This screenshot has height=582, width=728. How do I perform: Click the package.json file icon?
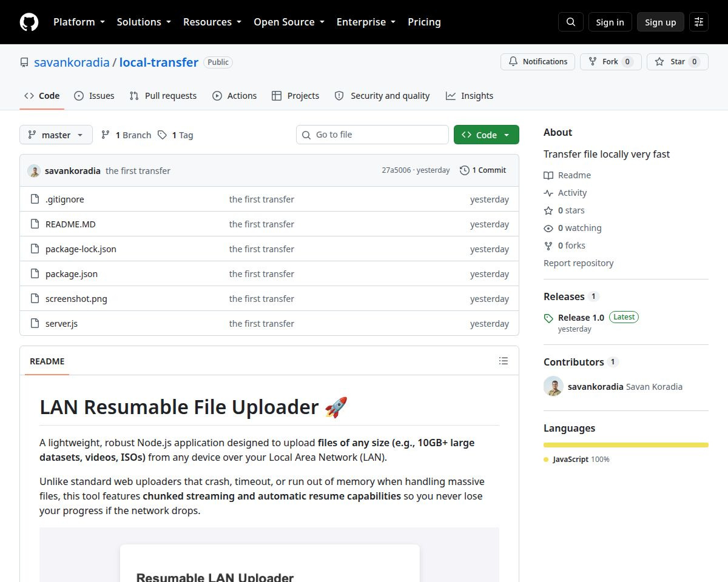35,273
